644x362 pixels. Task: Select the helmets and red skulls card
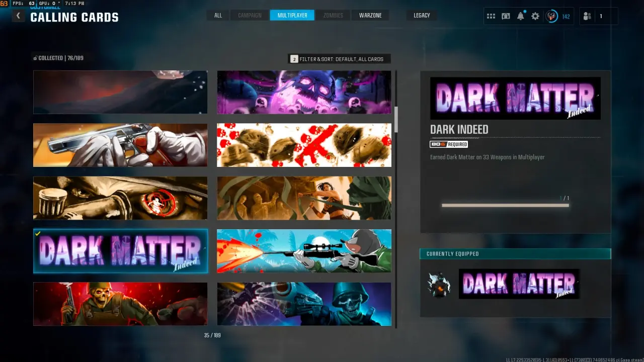[x=304, y=145]
